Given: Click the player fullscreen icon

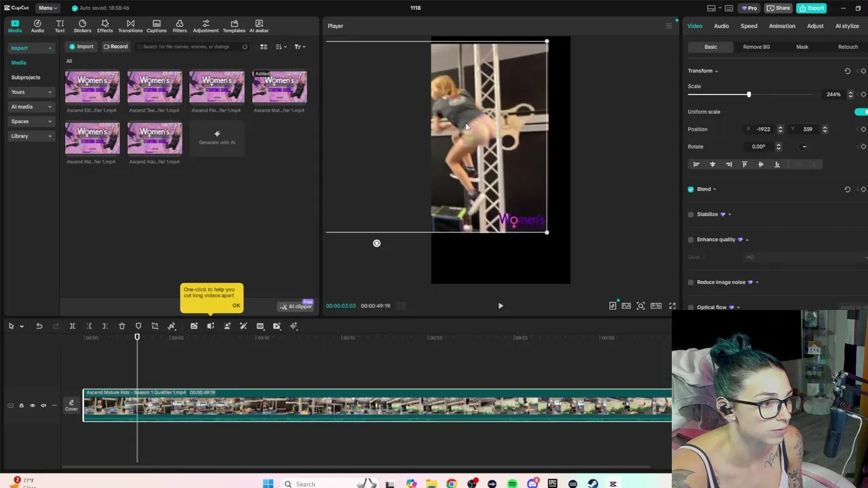Looking at the screenshot, I should pyautogui.click(x=672, y=306).
